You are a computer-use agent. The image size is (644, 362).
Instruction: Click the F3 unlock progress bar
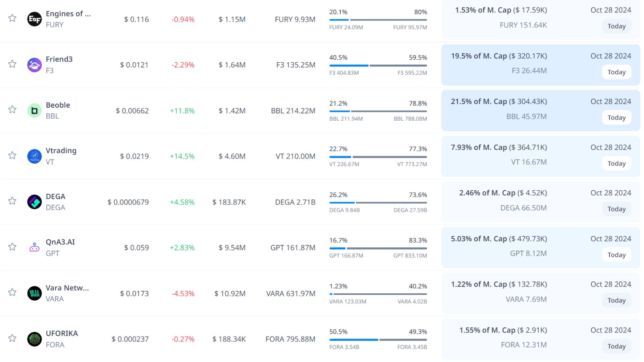click(x=378, y=65)
